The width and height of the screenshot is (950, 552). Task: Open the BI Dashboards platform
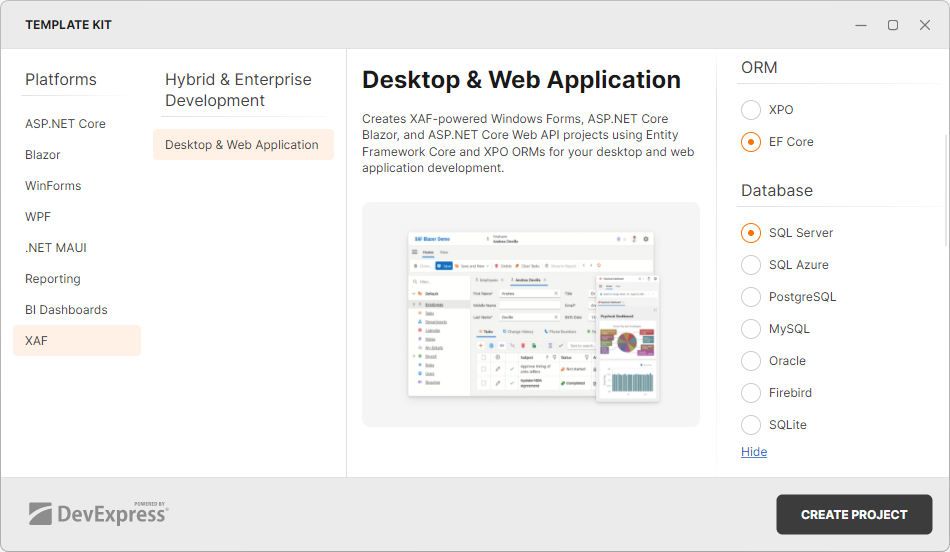pyautogui.click(x=77, y=310)
